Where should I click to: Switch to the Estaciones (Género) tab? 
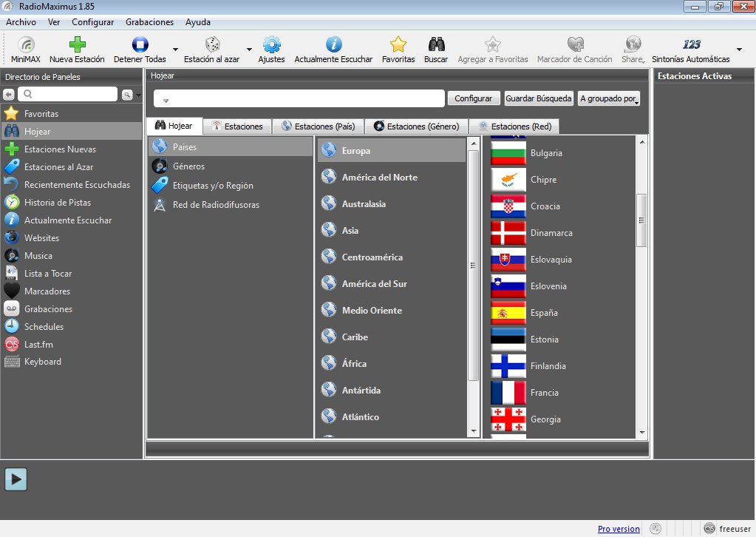point(417,126)
